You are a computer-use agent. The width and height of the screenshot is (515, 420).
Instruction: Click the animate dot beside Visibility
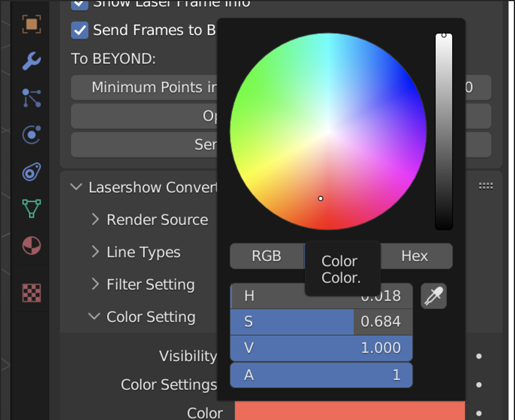point(479,356)
